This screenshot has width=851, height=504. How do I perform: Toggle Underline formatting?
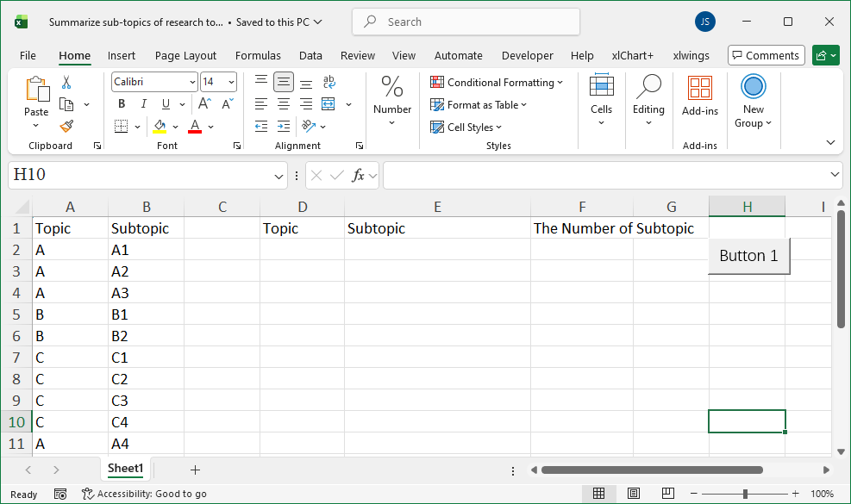pos(164,103)
